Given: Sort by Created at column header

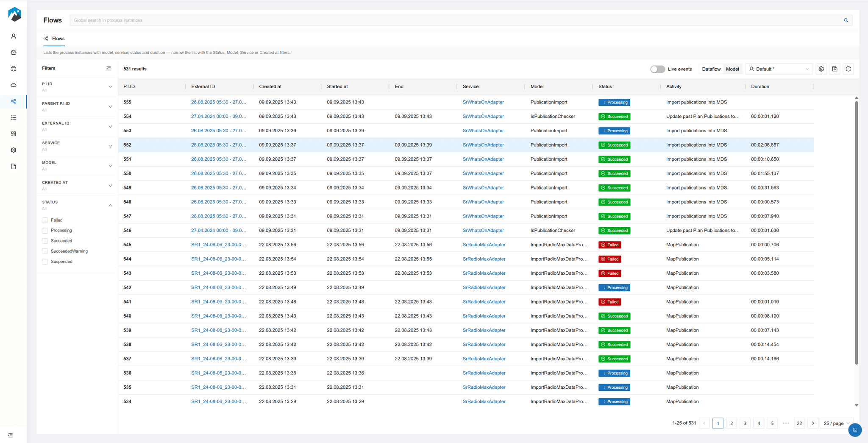Looking at the screenshot, I should (x=270, y=86).
